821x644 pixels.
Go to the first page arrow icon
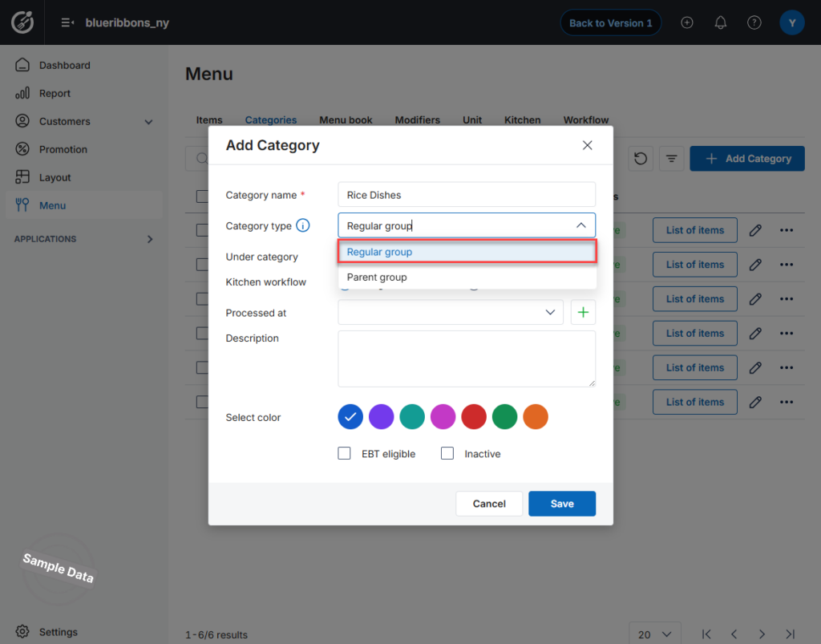pyautogui.click(x=706, y=634)
